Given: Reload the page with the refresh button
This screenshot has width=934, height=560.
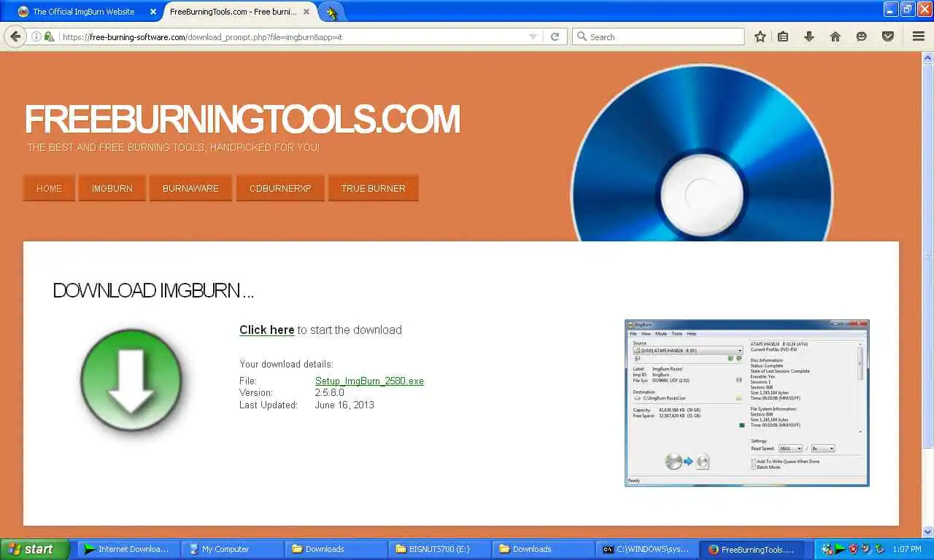Looking at the screenshot, I should 555,36.
